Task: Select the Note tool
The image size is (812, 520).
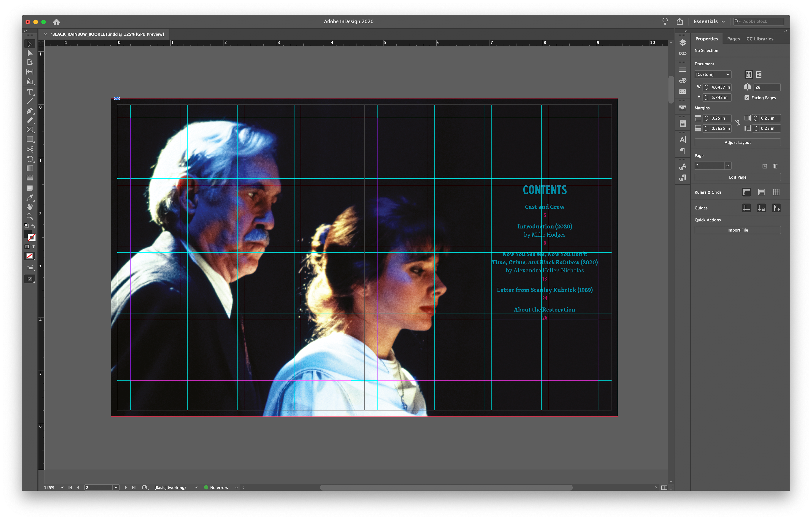Action: (x=30, y=188)
